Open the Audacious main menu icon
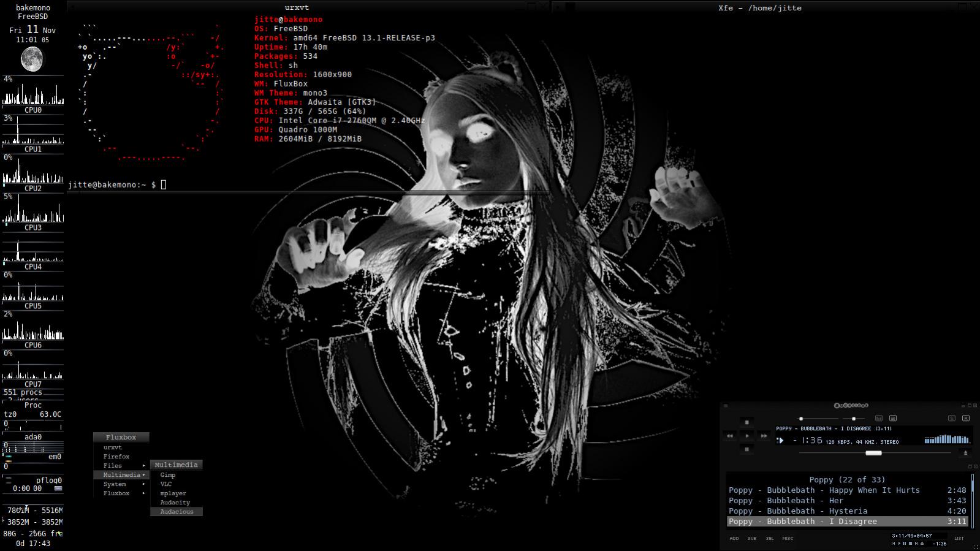 tap(726, 405)
